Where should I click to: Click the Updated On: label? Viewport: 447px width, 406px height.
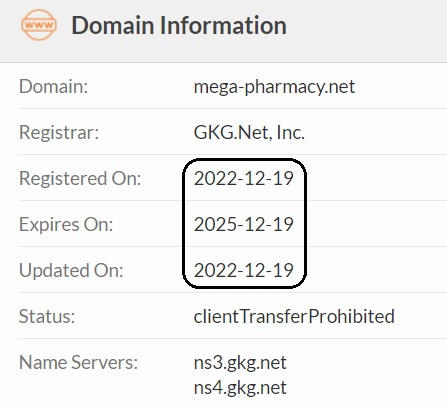(71, 270)
